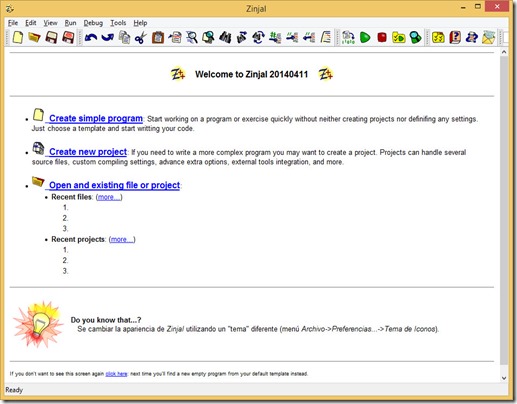The image size is (517, 404).
Task: Click the page icon beside Create simple program
Action: tap(38, 115)
